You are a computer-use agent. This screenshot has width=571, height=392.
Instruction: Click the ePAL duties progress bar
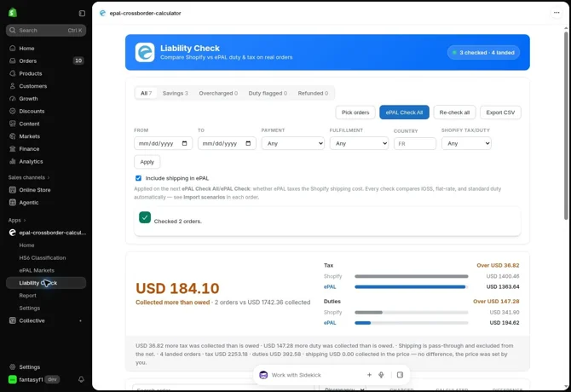[412, 323]
